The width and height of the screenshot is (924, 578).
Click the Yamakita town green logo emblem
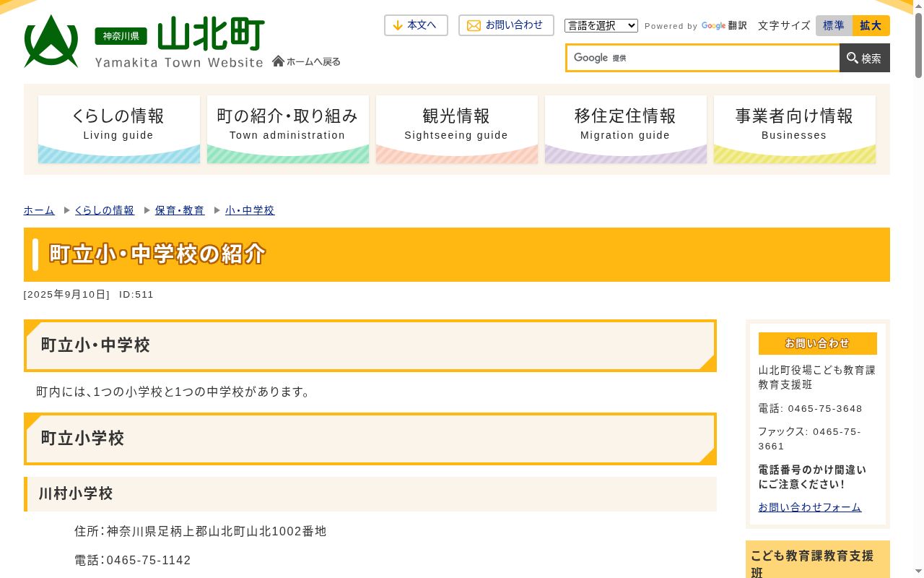51,41
